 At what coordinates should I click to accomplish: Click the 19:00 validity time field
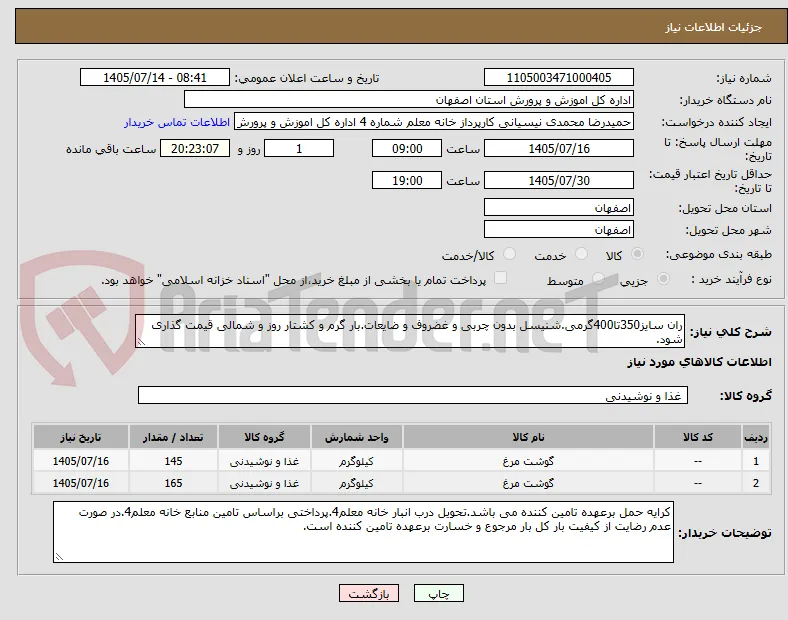point(407,180)
